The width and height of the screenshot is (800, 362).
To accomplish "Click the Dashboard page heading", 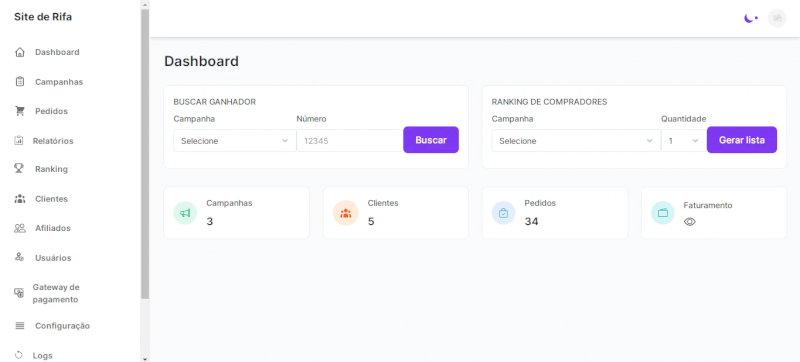I will (x=201, y=61).
